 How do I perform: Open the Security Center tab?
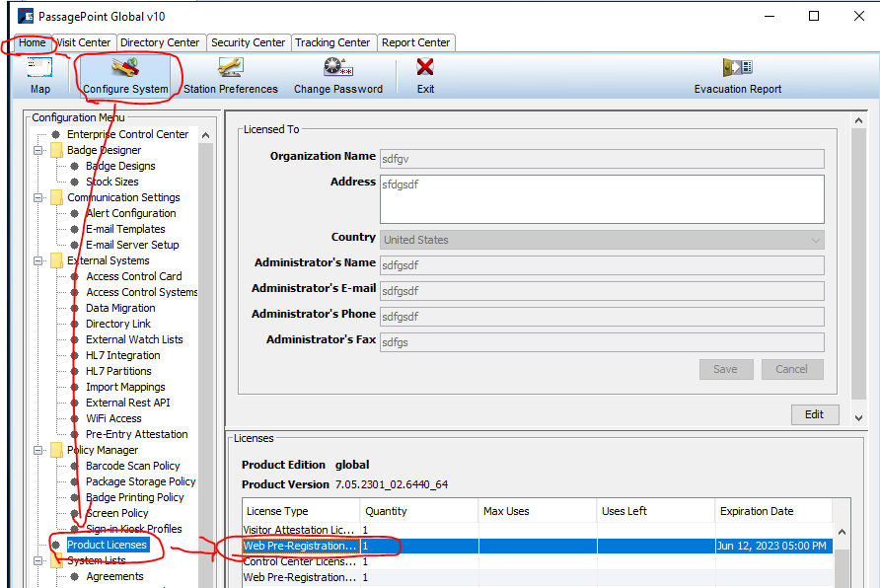click(x=248, y=42)
